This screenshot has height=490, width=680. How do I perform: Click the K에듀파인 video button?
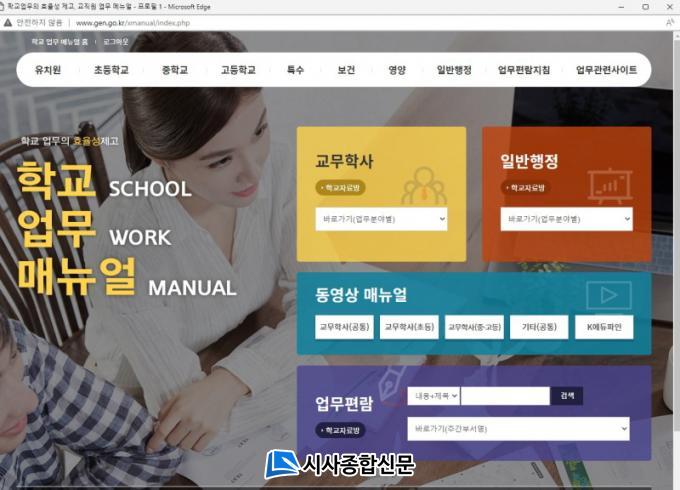tap(603, 327)
